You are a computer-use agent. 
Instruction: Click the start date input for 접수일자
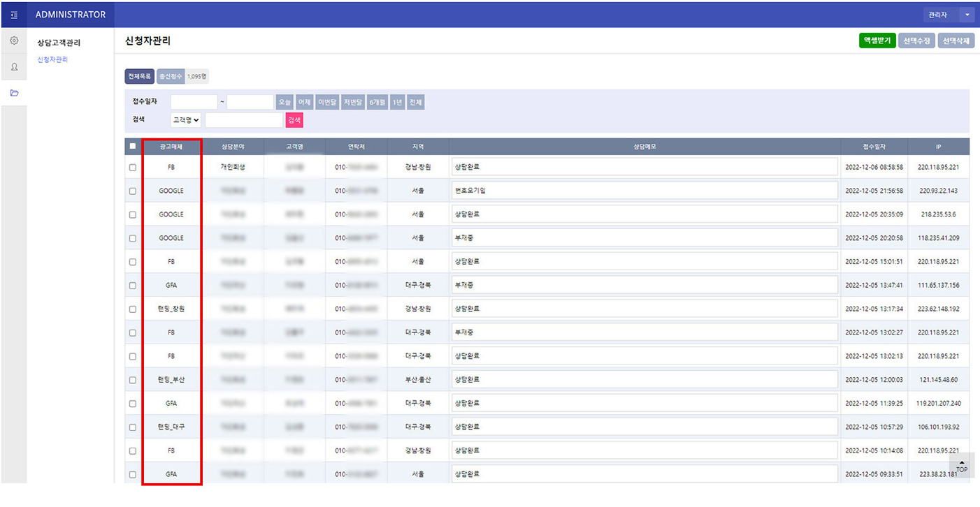pyautogui.click(x=194, y=102)
